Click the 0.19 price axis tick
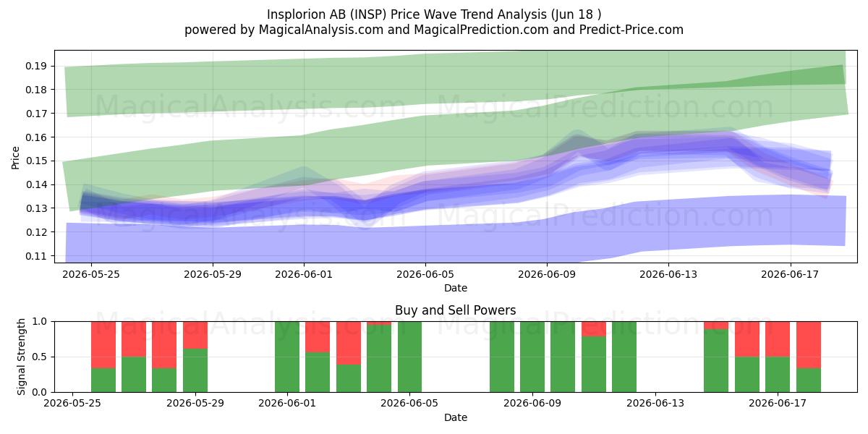Viewport: 868px width, 434px height. (x=36, y=66)
